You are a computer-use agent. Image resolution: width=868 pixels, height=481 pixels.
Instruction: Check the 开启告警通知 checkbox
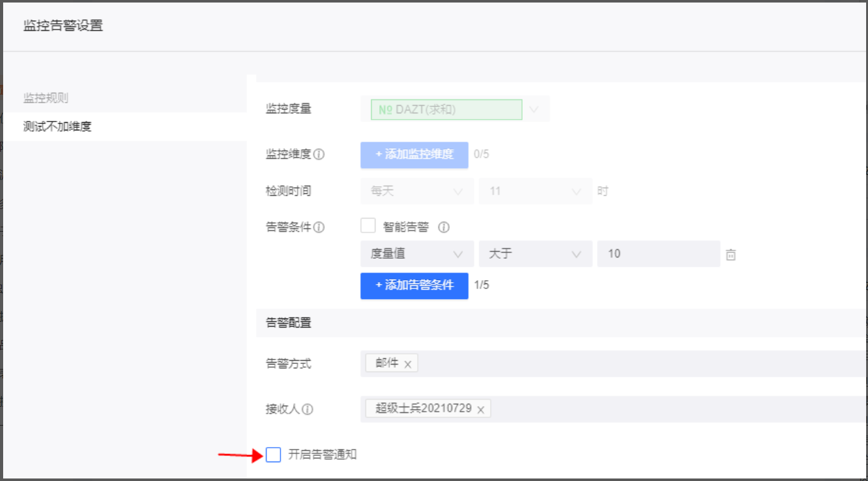coord(274,455)
